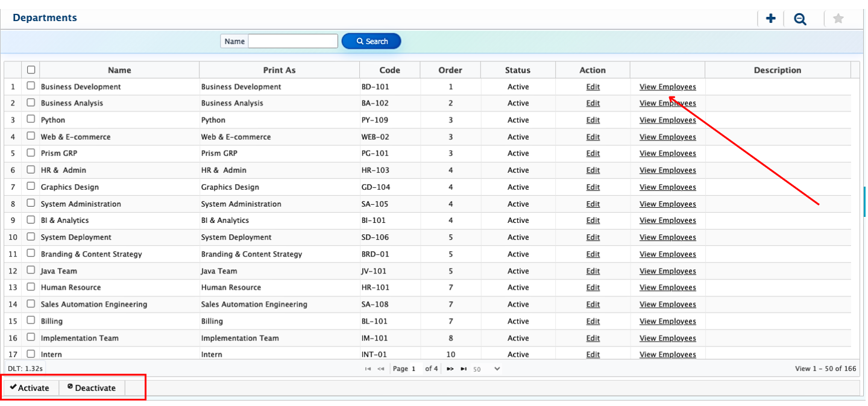Viewport: 868px width, 406px height.
Task: Click the magnifier minus icon in header
Action: pos(800,19)
